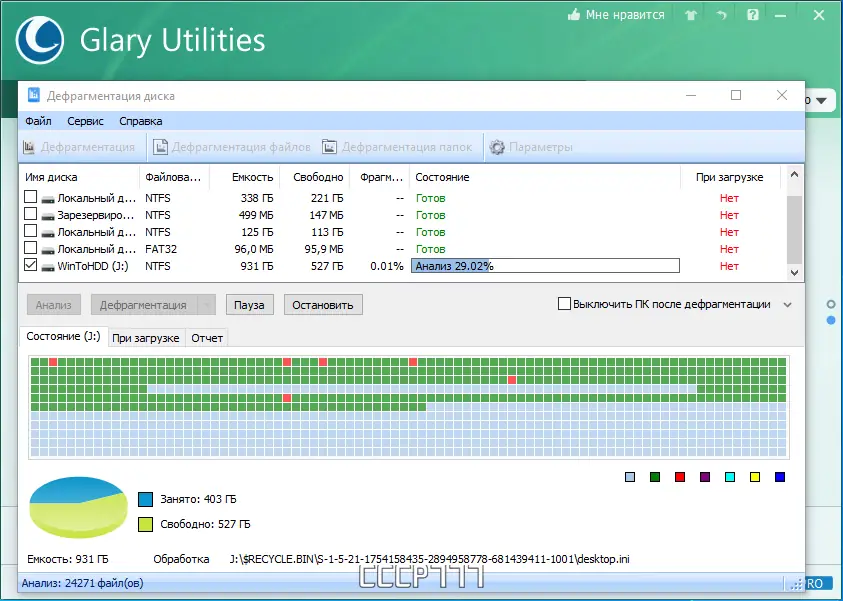Click the skins (shirt) icon
Screen dimensions: 843x601
point(690,15)
